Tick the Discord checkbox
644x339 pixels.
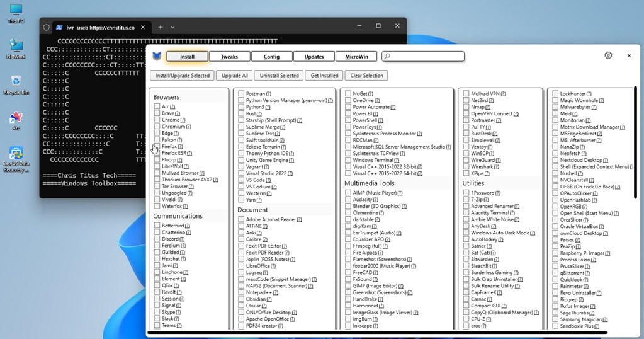pyautogui.click(x=157, y=239)
